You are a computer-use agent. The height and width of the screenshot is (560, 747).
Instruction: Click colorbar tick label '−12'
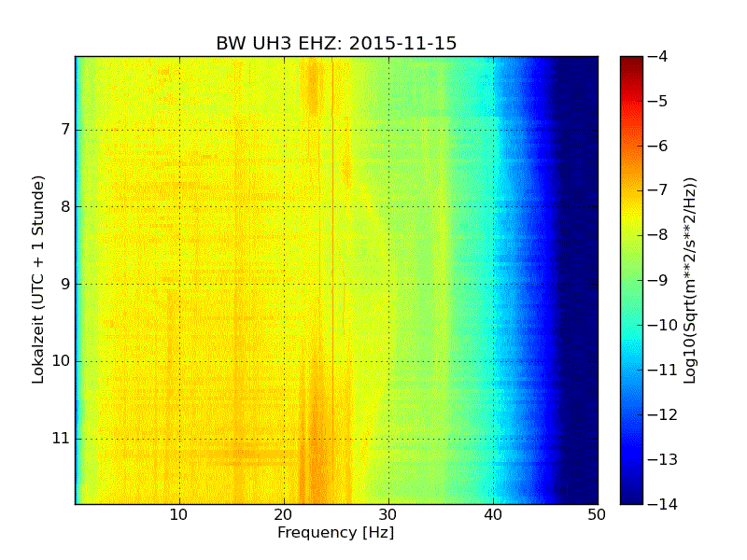point(663,414)
